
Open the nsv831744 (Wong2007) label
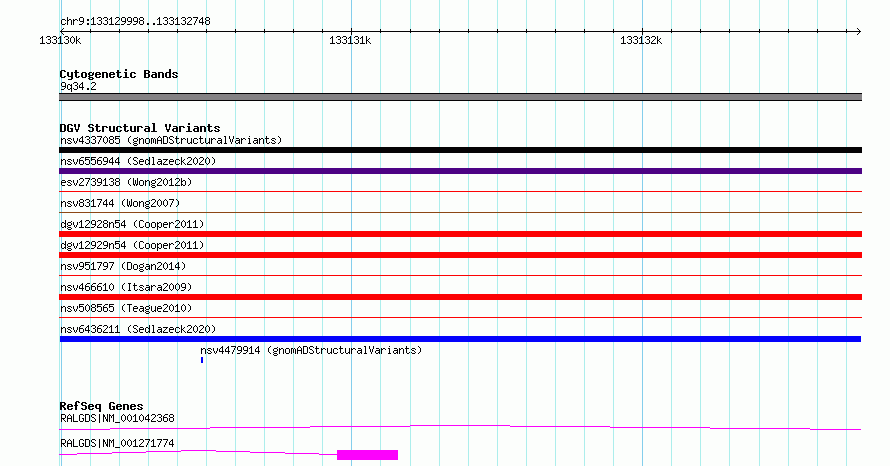click(120, 203)
